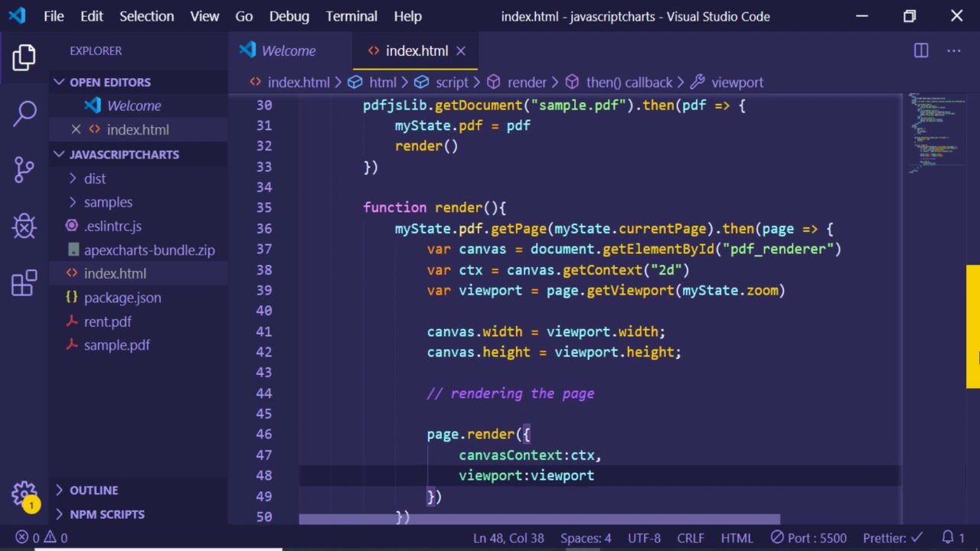Toggle Prettier formatter status item
This screenshot has height=551, width=980.
click(893, 538)
